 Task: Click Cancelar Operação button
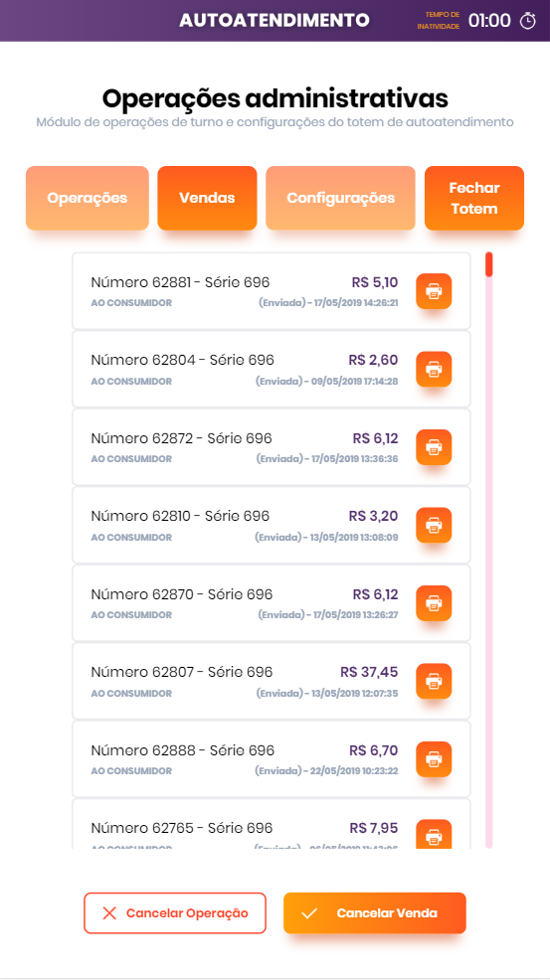click(x=175, y=913)
